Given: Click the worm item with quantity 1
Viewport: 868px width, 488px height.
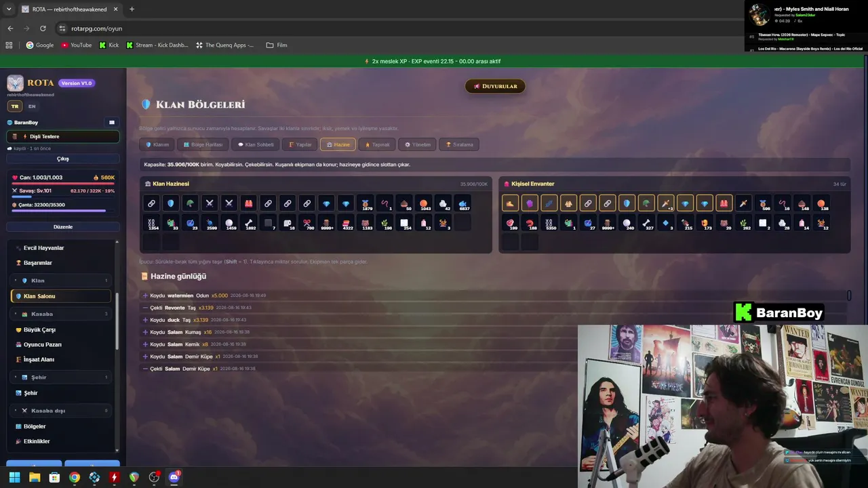Looking at the screenshot, I should (384, 203).
